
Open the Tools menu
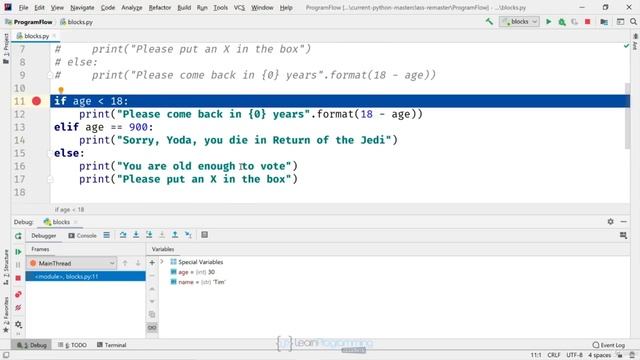click(220, 7)
